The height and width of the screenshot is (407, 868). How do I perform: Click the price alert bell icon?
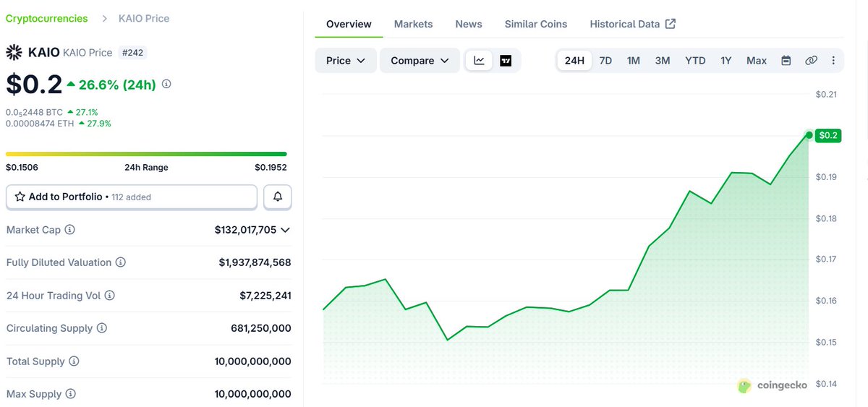click(278, 197)
